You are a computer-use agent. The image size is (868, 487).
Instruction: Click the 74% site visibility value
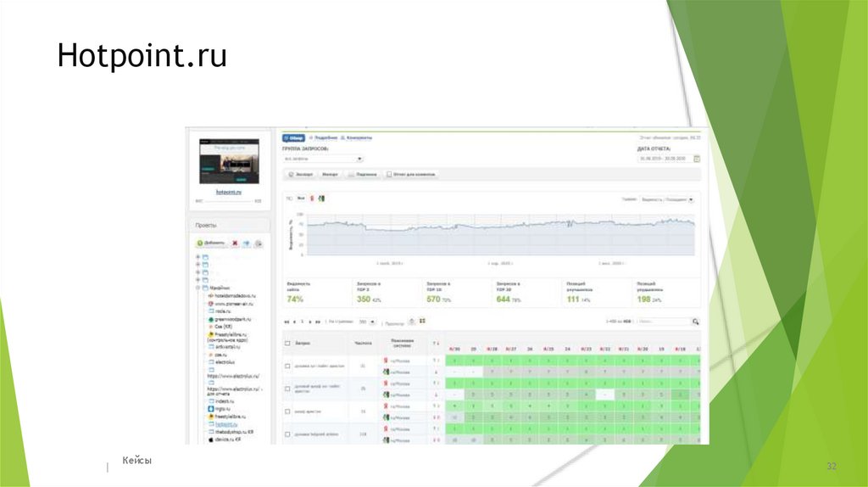[295, 299]
